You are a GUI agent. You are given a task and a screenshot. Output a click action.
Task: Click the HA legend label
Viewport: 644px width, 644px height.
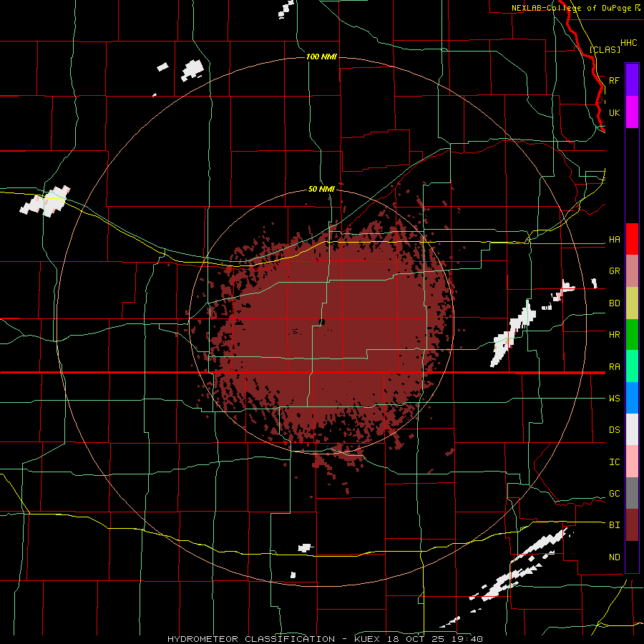(614, 239)
